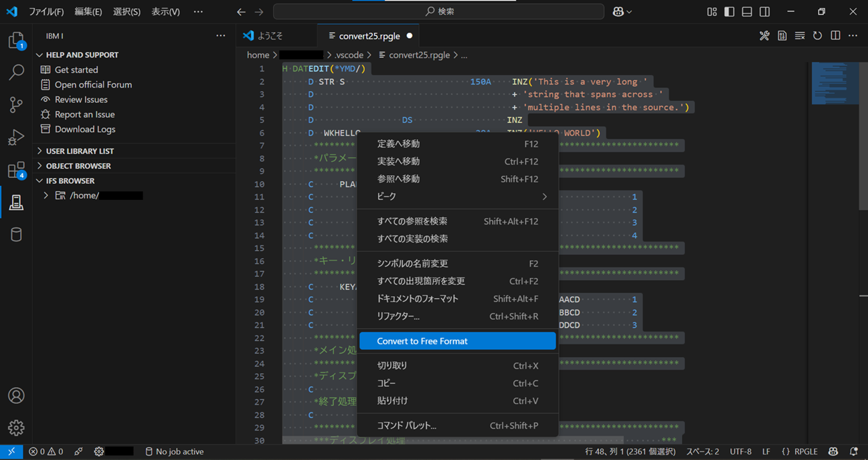Change the LF end-of-line setting
Image resolution: width=868 pixels, height=460 pixels.
(766, 451)
